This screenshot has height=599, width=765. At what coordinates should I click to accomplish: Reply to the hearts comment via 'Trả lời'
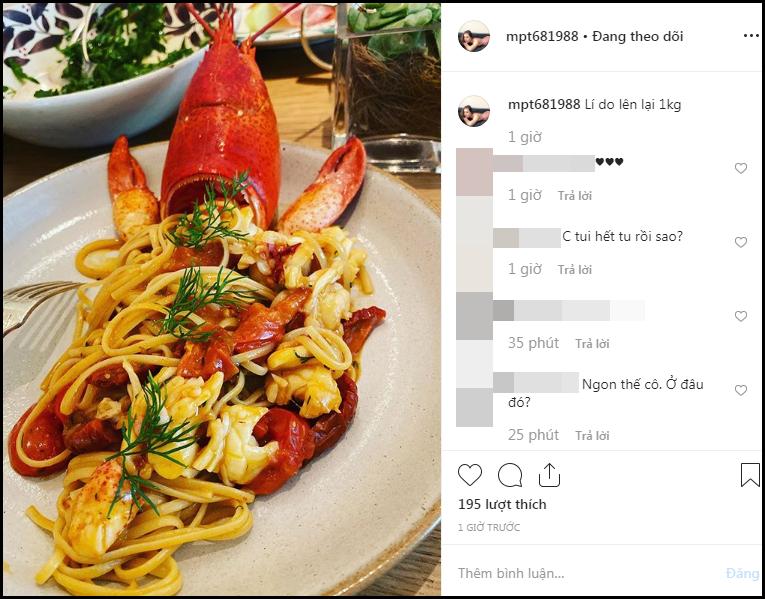575,196
